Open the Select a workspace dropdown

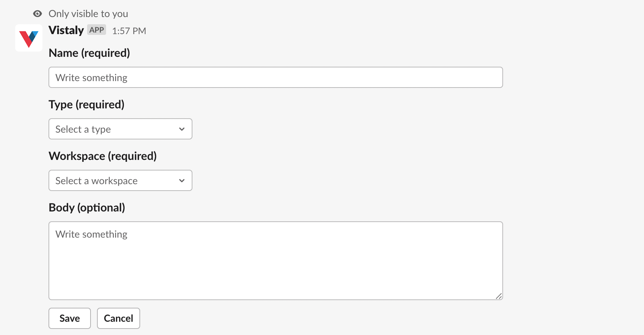coord(120,180)
